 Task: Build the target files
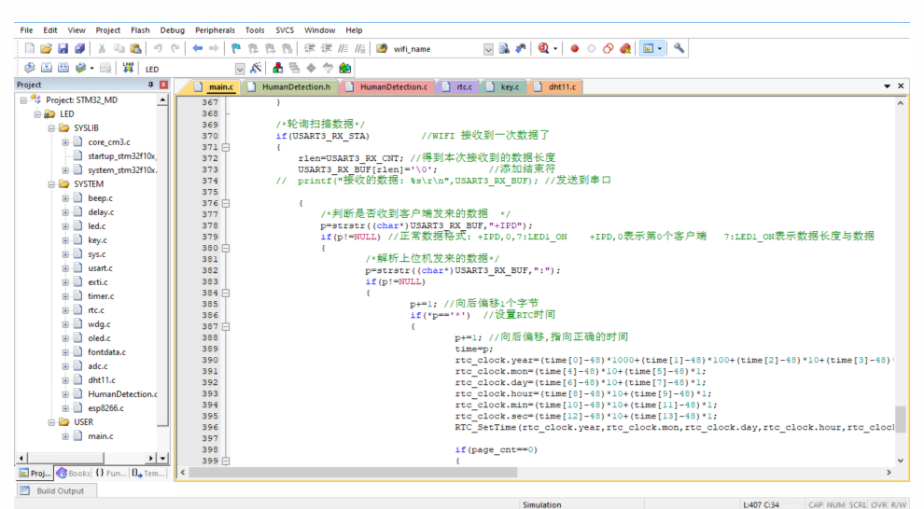tap(46, 68)
